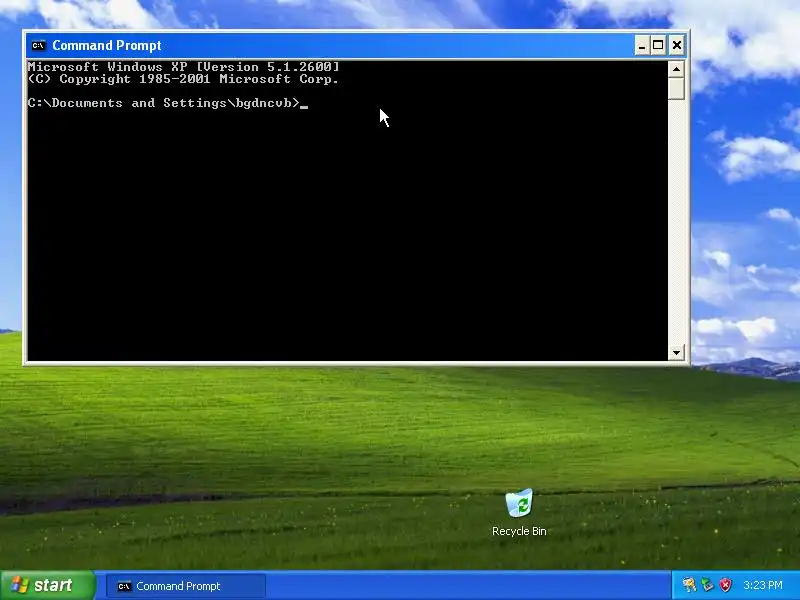Click the Copyright 1985-2001 Microsoft Corp. line

coord(184,79)
